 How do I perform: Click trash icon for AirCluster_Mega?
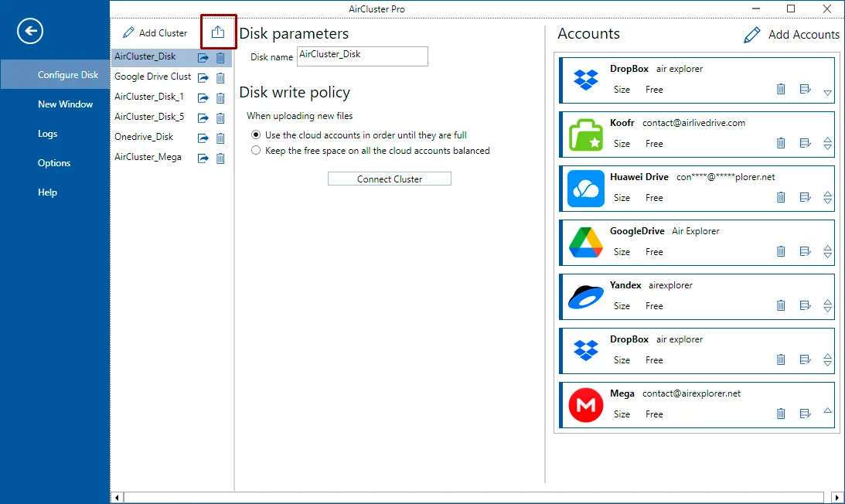click(220, 158)
